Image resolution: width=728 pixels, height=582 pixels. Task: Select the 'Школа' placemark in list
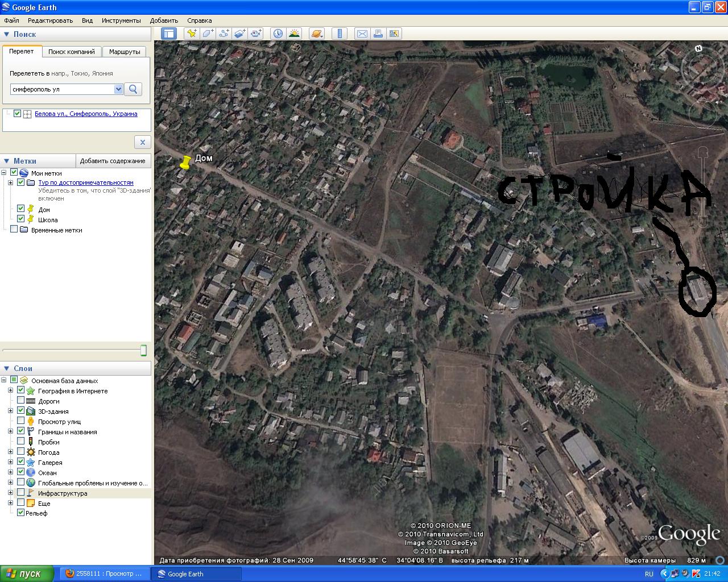click(48, 220)
